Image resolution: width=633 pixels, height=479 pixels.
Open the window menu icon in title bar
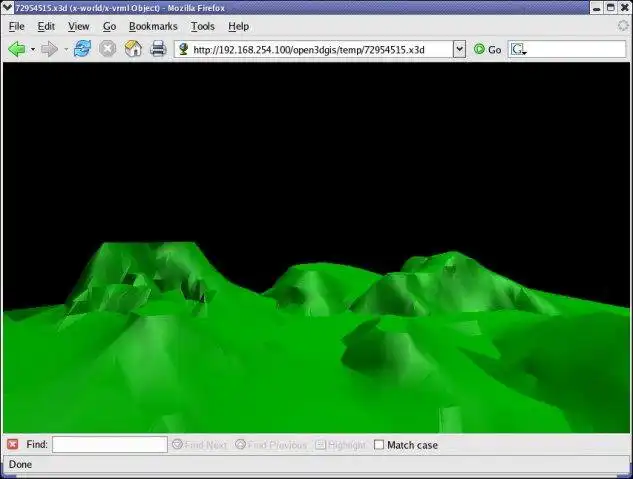pyautogui.click(x=7, y=8)
